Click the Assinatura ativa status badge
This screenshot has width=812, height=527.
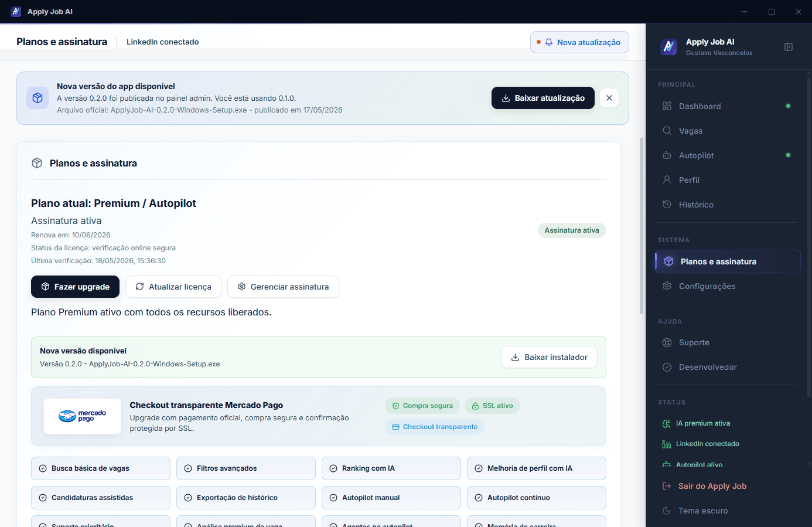coord(572,230)
